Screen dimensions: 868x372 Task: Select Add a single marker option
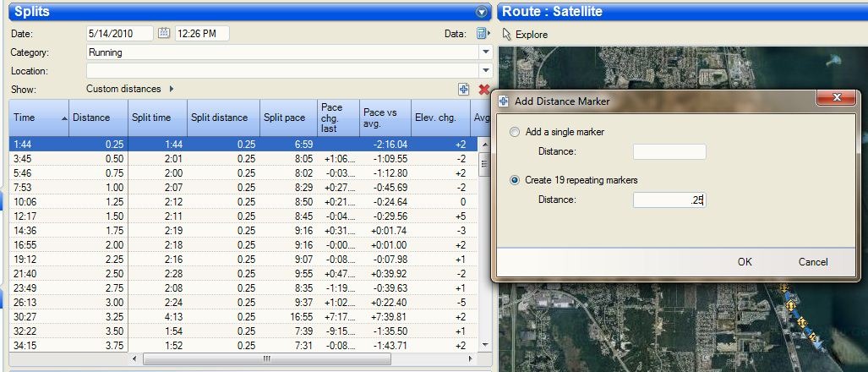(515, 132)
